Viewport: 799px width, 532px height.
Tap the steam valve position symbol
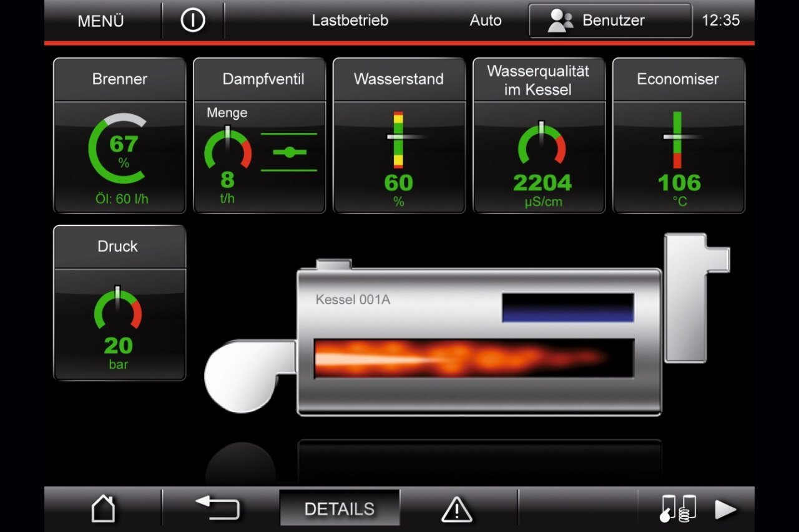pyautogui.click(x=288, y=152)
